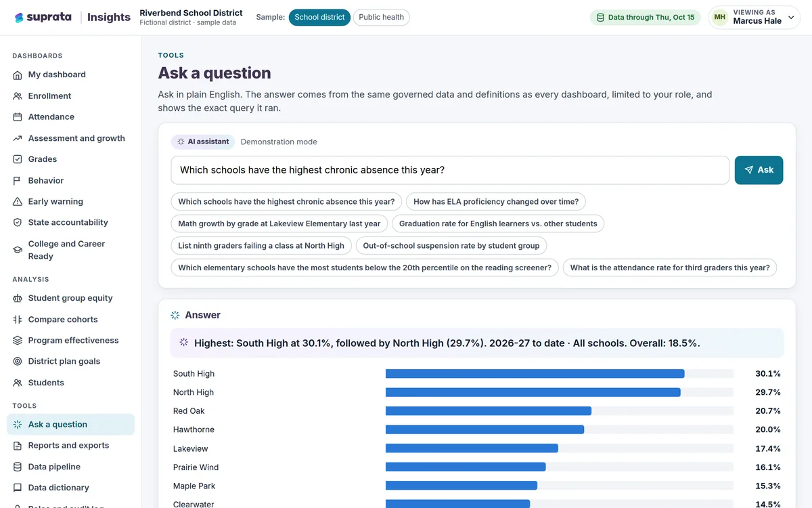
Task: Navigate to Early warning
Action: pyautogui.click(x=70, y=202)
